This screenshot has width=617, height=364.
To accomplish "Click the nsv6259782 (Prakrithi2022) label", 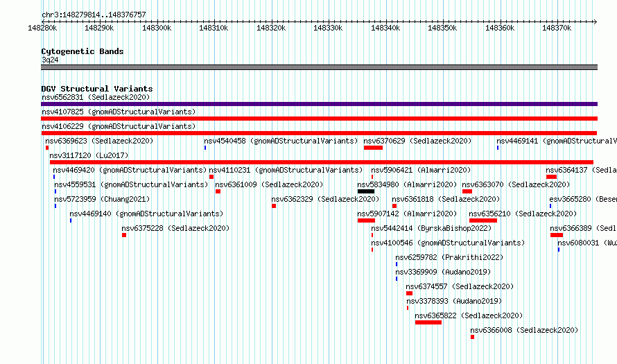I will tap(449, 257).
